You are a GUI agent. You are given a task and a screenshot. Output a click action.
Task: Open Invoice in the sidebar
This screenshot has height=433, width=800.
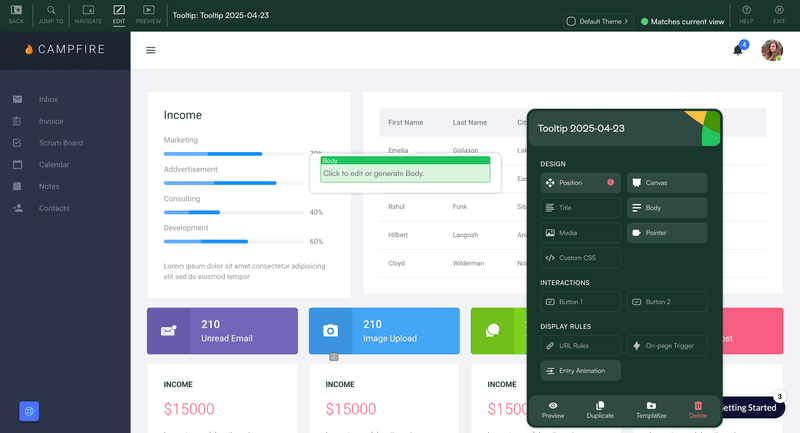pos(51,121)
